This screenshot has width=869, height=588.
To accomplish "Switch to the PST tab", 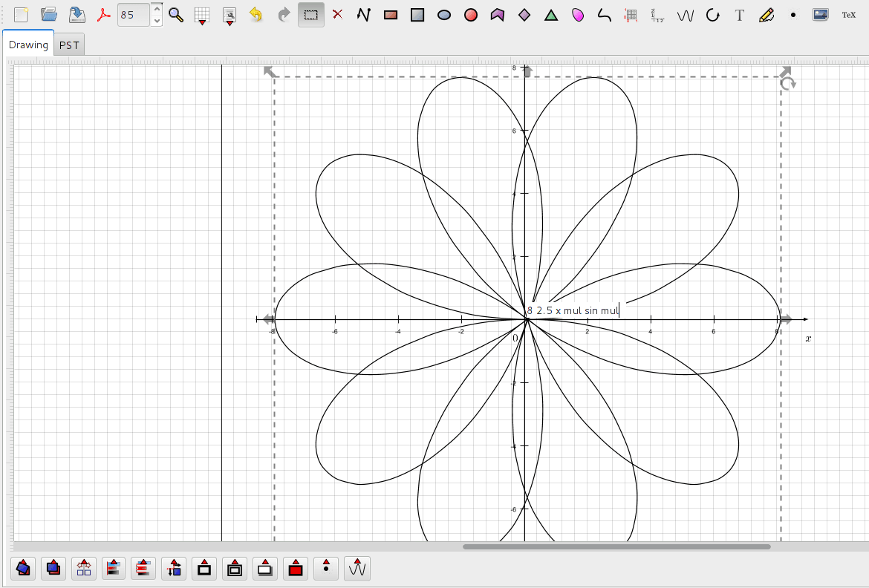I will (x=69, y=45).
